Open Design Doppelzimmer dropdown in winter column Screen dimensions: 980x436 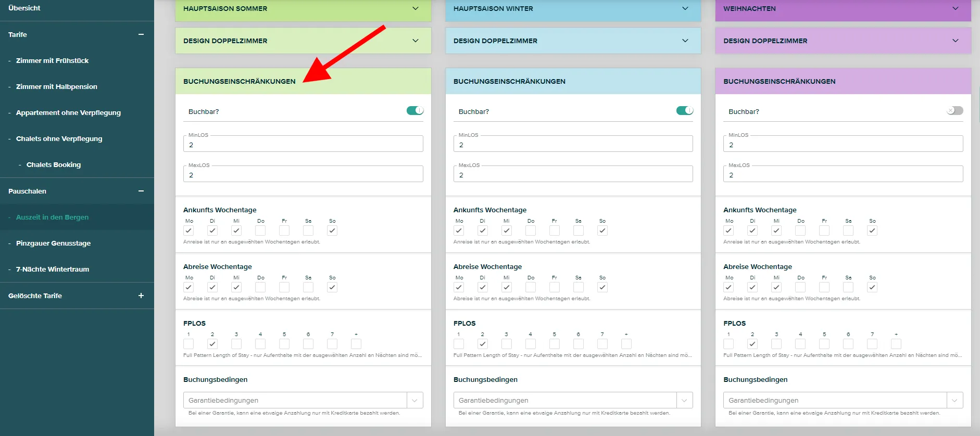573,41
